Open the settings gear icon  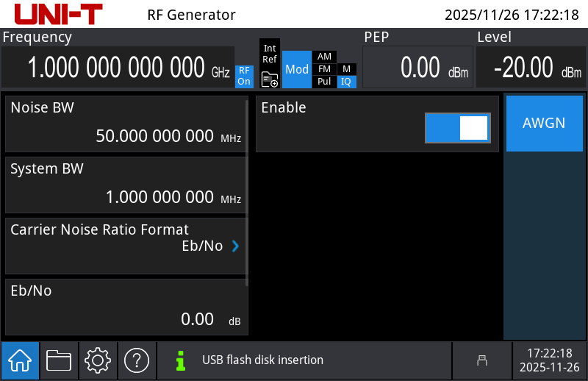tap(98, 360)
